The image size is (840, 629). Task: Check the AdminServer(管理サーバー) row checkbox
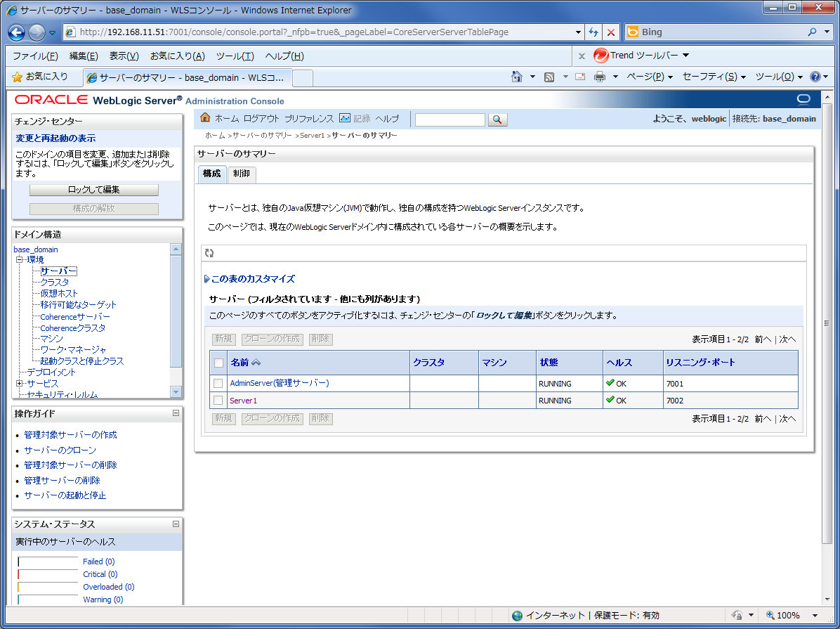click(218, 384)
